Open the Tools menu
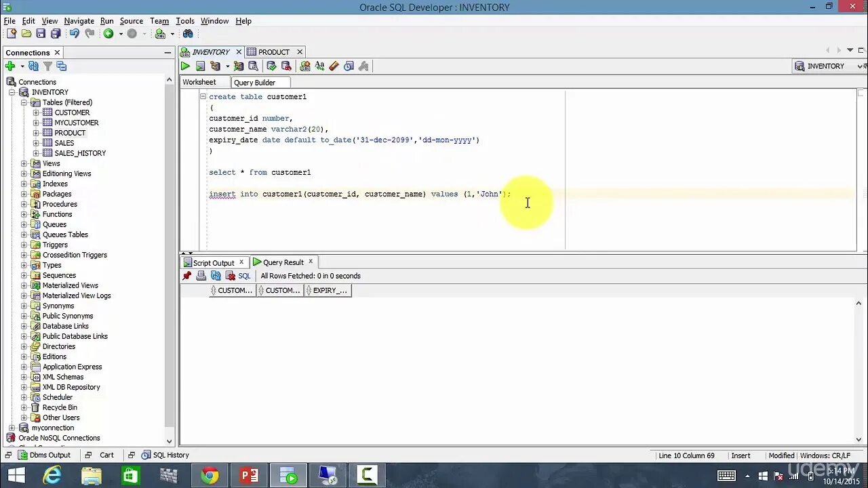Viewport: 868px width, 488px height. pos(184,21)
